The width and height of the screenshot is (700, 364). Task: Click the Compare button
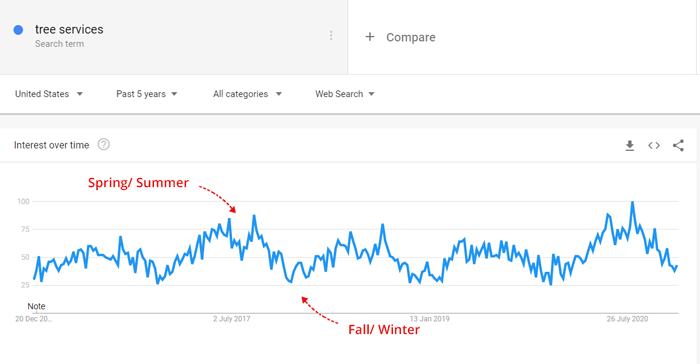point(400,37)
